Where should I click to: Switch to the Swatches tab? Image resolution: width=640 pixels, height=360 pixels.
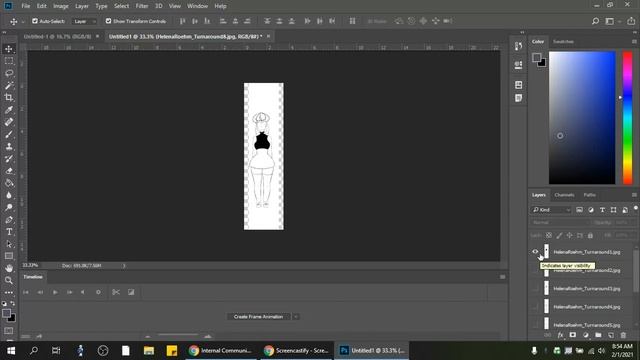[563, 42]
